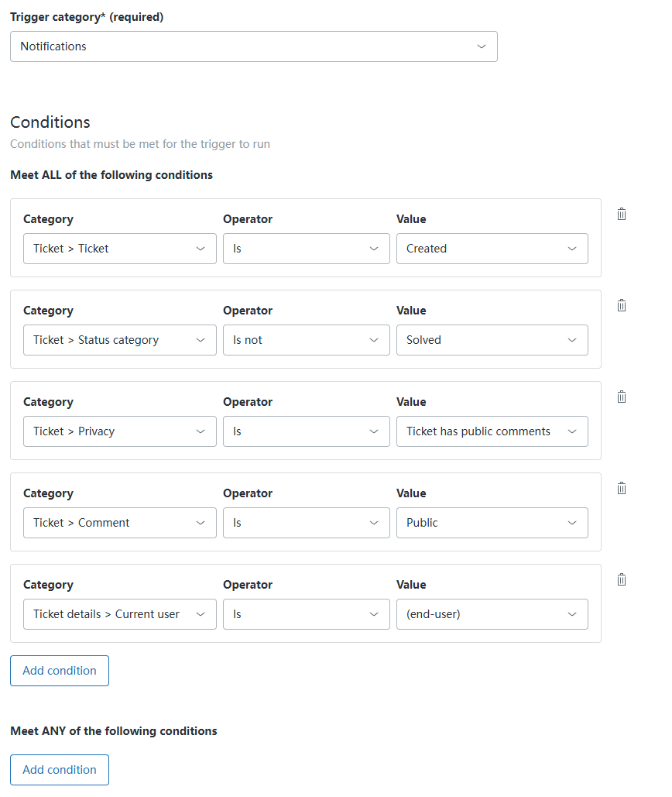
Task: Delete the Comment Is Public condition
Action: click(622, 489)
